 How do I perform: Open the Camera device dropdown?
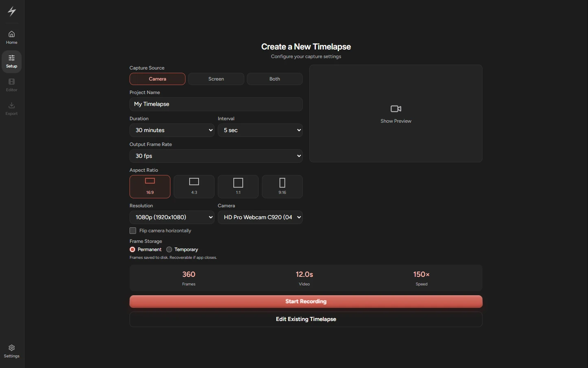260,217
